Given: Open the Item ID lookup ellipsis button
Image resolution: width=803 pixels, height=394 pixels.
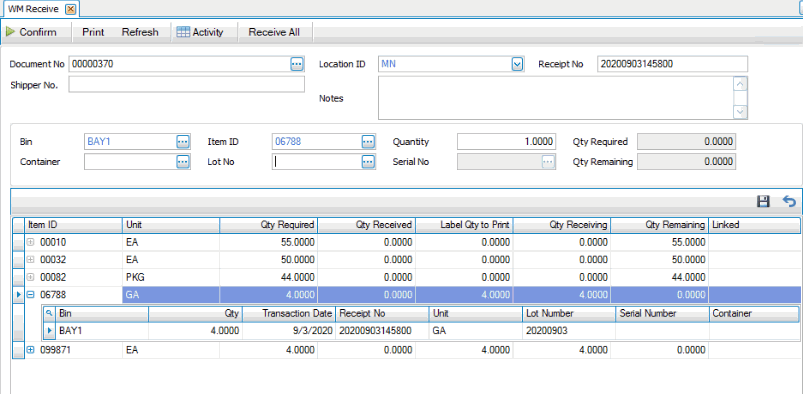Looking at the screenshot, I should (368, 141).
